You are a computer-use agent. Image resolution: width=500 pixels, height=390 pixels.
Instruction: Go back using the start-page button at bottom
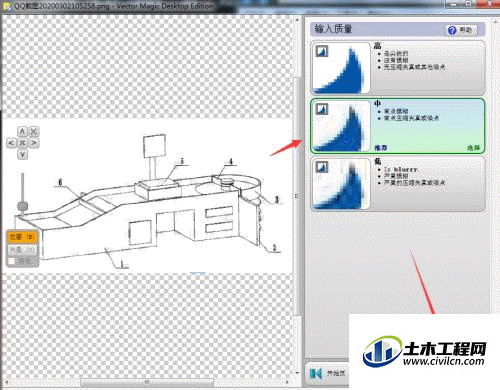327,374
